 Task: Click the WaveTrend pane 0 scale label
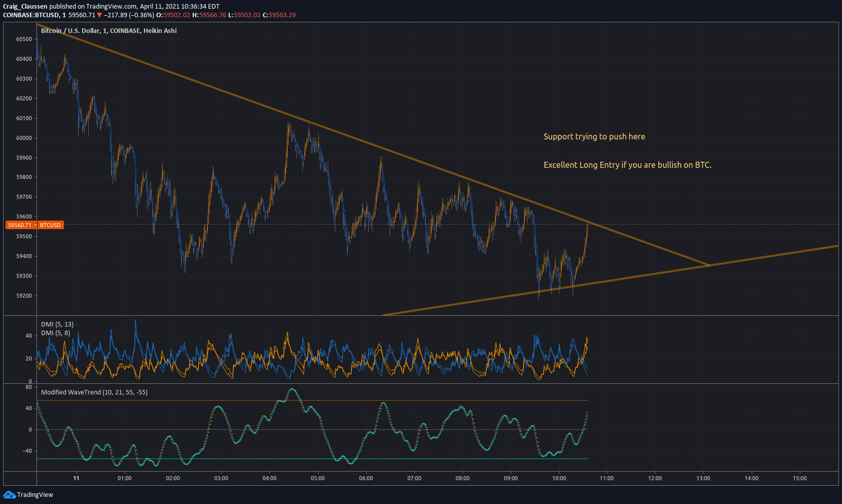click(x=30, y=429)
